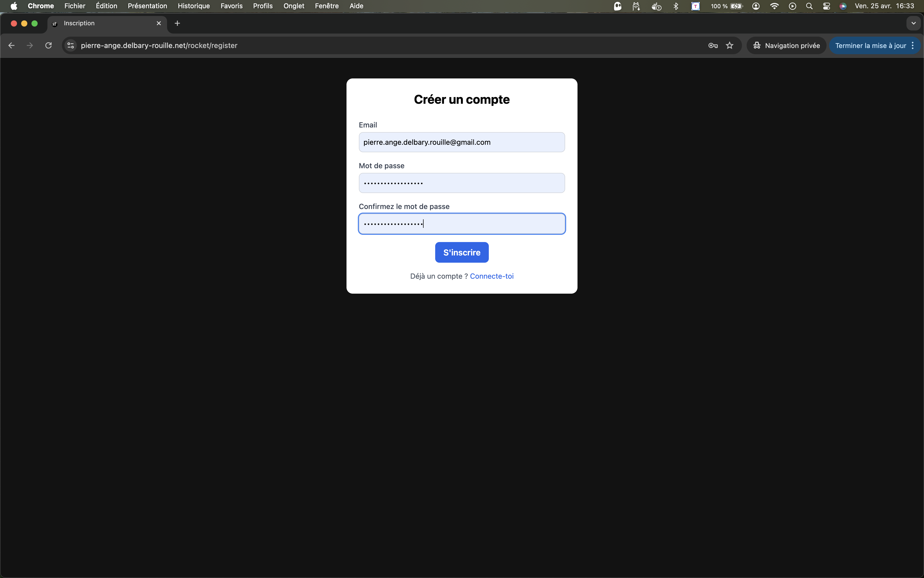The image size is (924, 578).
Task: Launch Siri from the menu bar
Action: tap(843, 6)
